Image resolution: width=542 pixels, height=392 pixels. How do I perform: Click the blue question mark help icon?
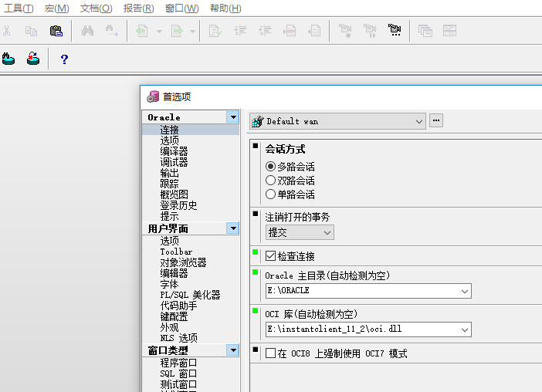pyautogui.click(x=64, y=59)
